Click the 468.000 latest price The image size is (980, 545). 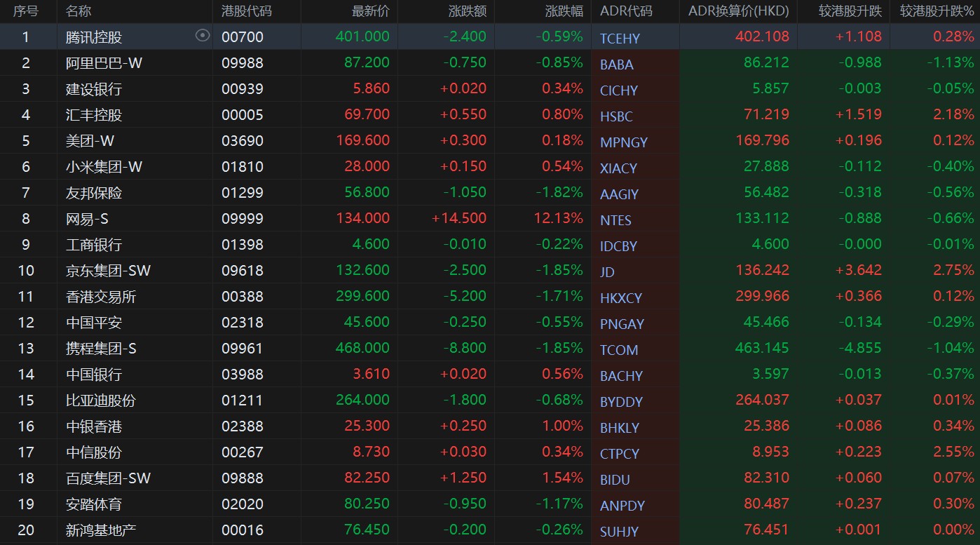[362, 348]
